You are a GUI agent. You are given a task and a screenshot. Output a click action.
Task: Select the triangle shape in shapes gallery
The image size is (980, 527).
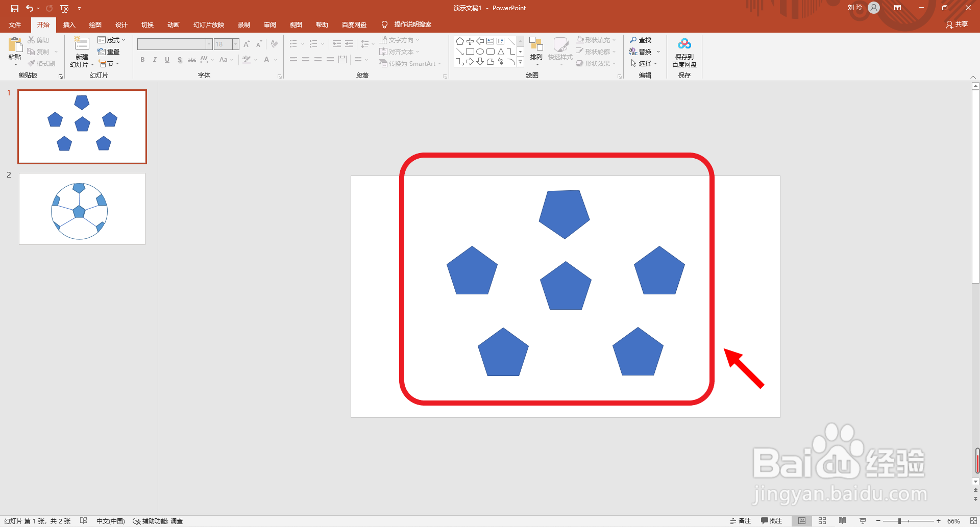[501, 52]
